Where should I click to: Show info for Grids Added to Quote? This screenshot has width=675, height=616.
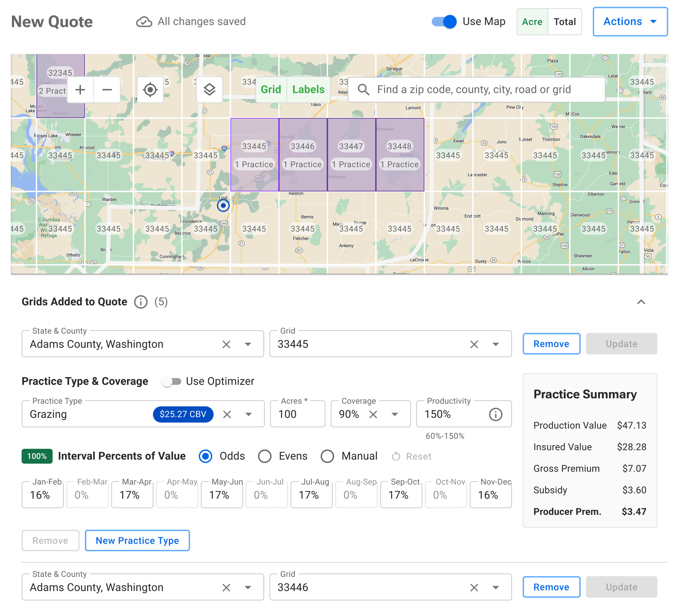click(141, 302)
